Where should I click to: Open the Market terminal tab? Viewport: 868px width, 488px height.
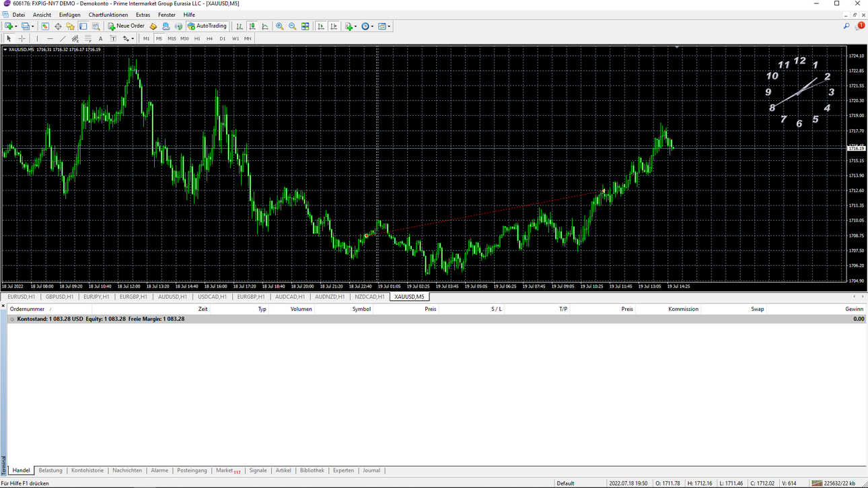pos(227,470)
